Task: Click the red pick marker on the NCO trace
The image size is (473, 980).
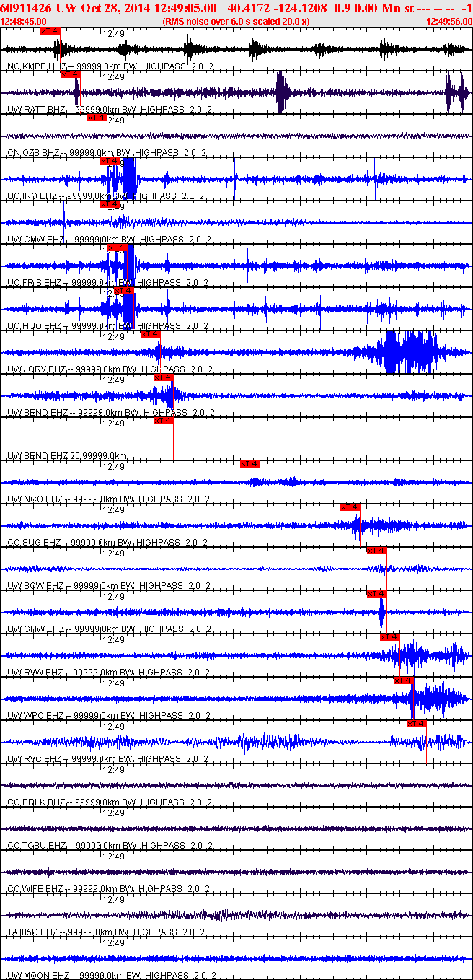Action: click(249, 464)
